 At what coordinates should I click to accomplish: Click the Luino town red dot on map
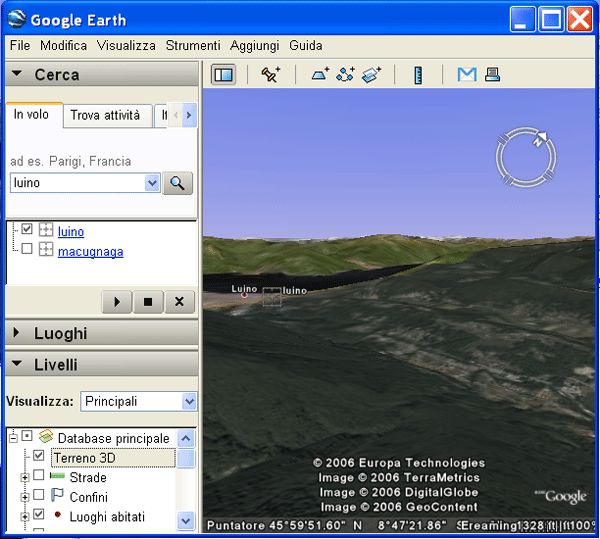click(244, 295)
